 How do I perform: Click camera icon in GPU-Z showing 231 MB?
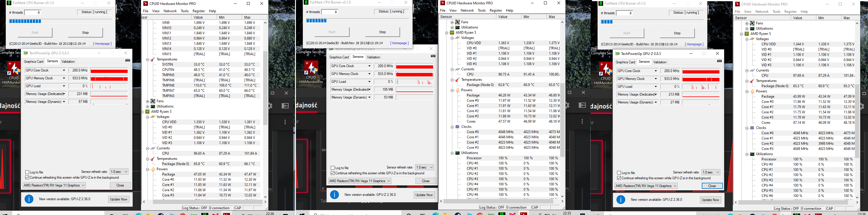tap(128, 60)
